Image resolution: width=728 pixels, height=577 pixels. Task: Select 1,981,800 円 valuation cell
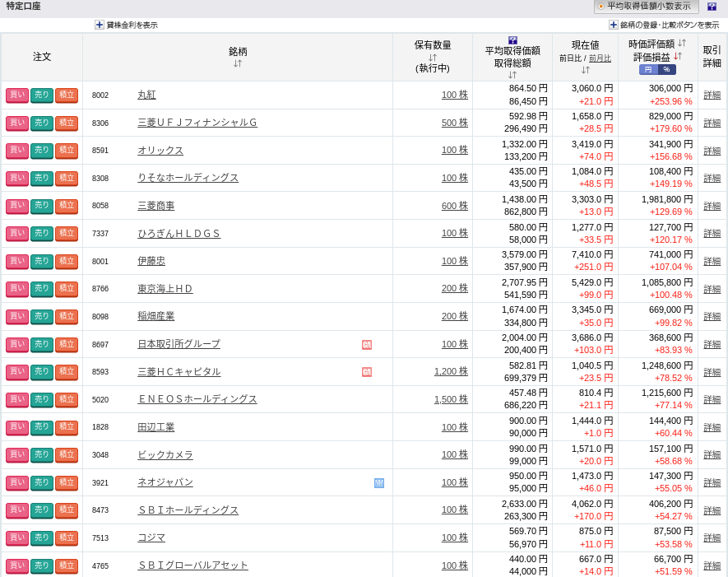[x=667, y=199]
